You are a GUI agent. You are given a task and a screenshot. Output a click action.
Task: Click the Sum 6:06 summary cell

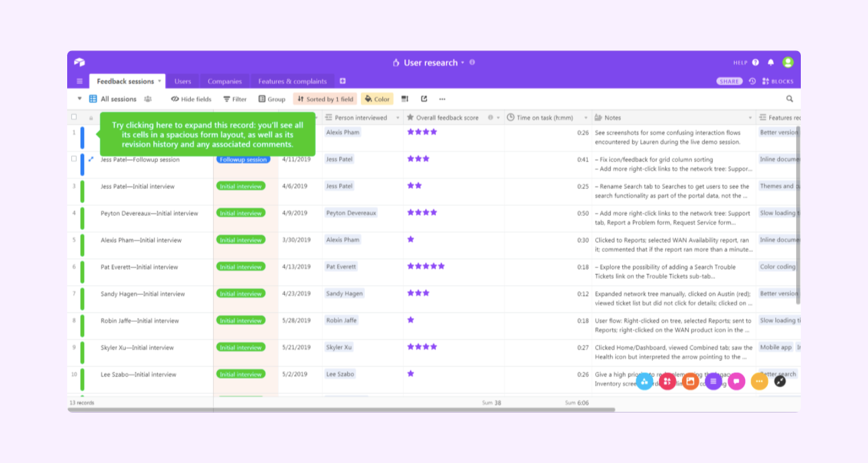pyautogui.click(x=576, y=403)
